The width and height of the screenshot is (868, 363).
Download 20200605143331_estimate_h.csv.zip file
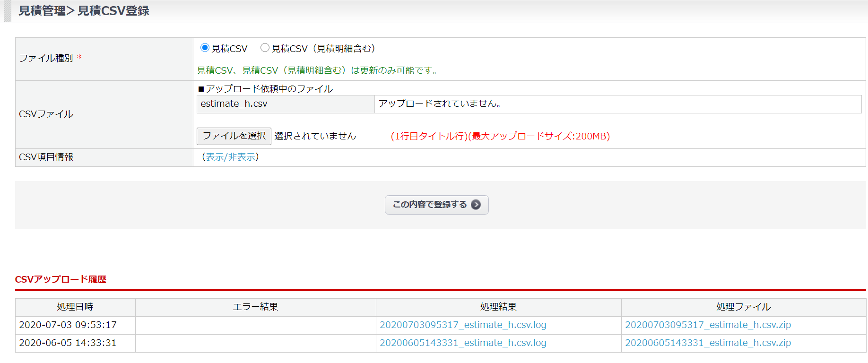[x=708, y=343]
